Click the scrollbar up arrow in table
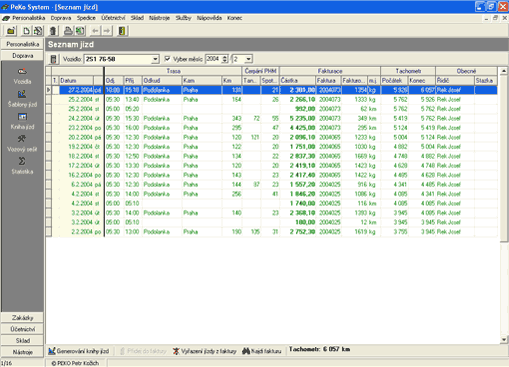The height and width of the screenshot is (367, 509). 503,71
